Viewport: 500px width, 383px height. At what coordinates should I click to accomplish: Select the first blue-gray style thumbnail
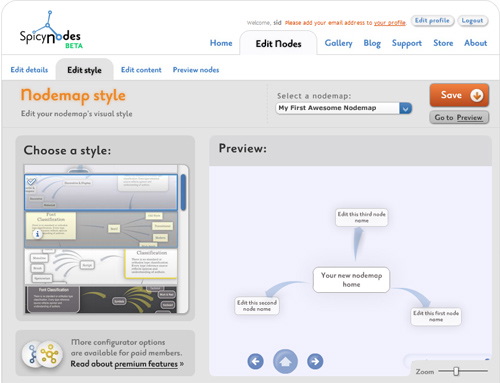[101, 192]
